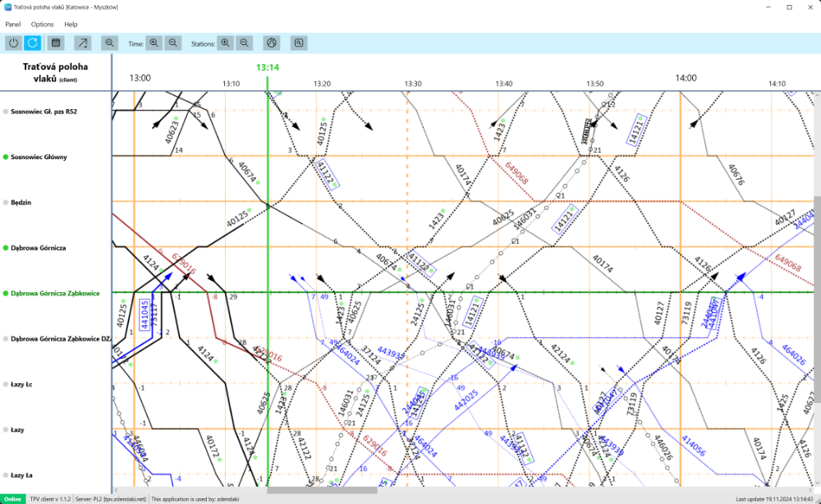Zoom in on the Time axis
The image size is (821, 504).
154,43
